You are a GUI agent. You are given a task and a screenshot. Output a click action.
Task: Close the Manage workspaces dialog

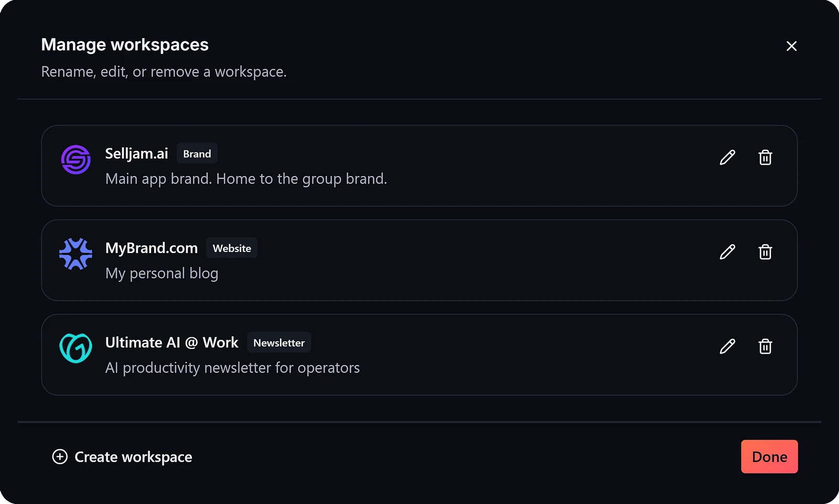[x=792, y=46]
